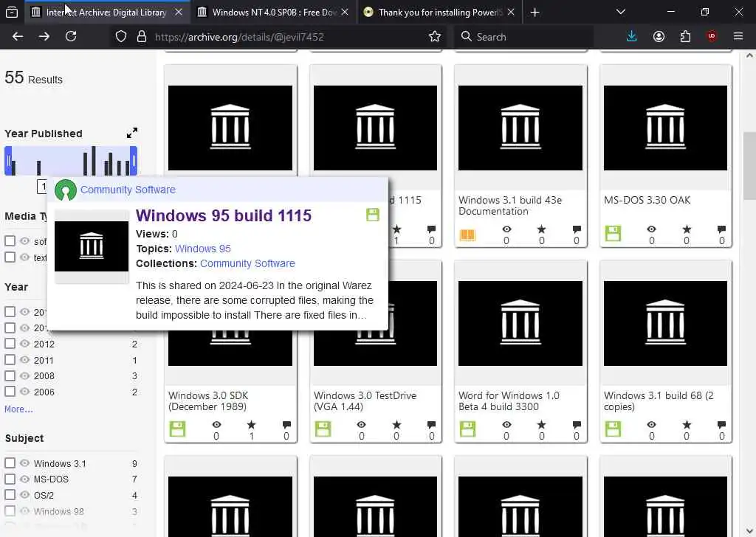Close the Internet Archive tab

(179, 12)
